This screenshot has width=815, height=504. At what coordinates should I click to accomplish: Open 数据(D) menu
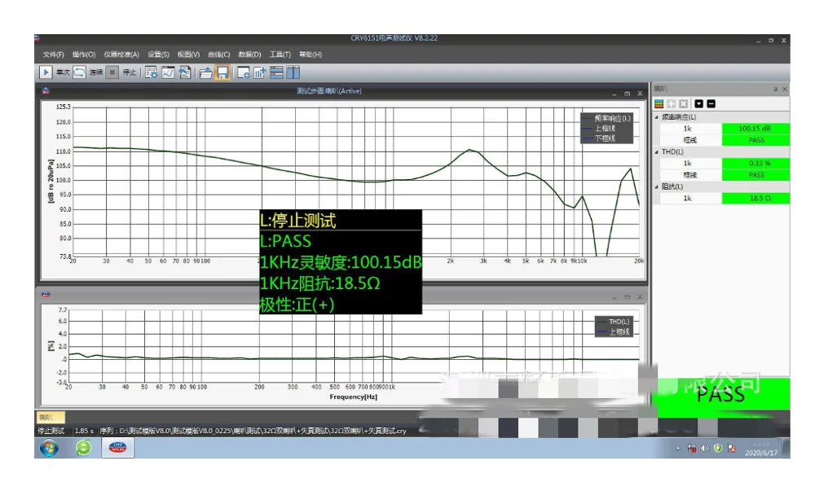249,55
